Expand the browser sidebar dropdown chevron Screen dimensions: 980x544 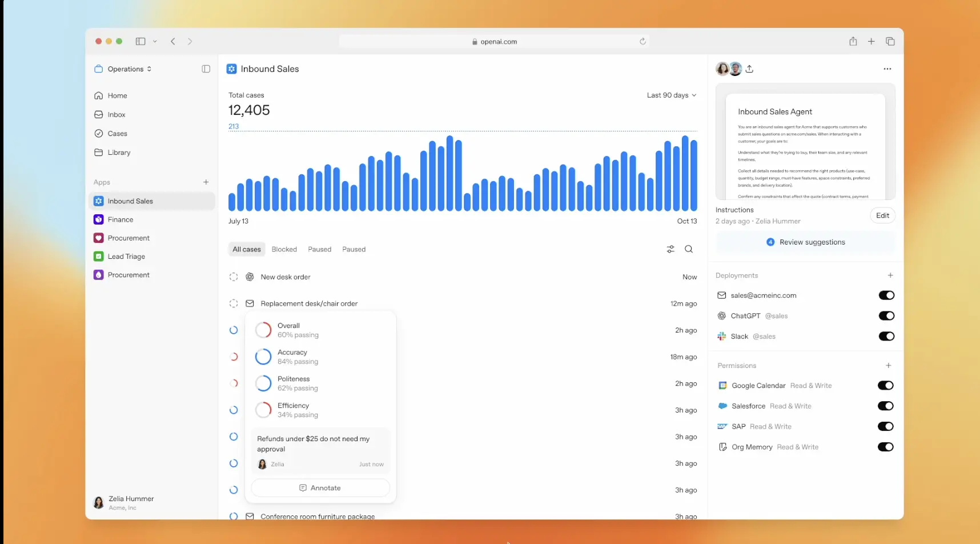[155, 42]
